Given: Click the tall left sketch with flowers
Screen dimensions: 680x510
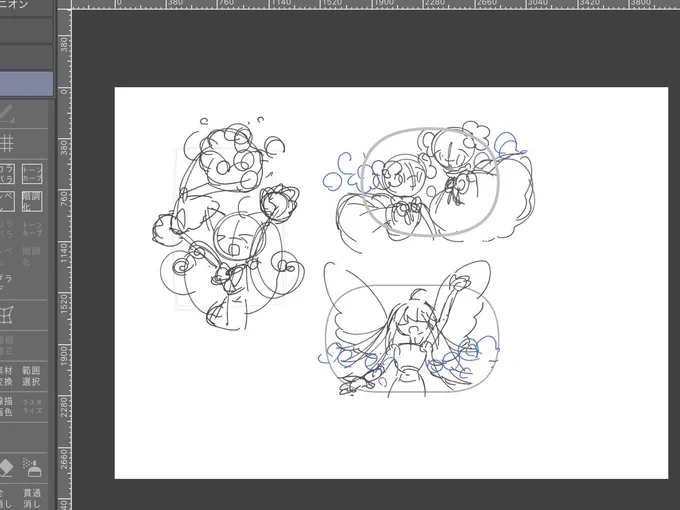Looking at the screenshot, I should point(229,224).
